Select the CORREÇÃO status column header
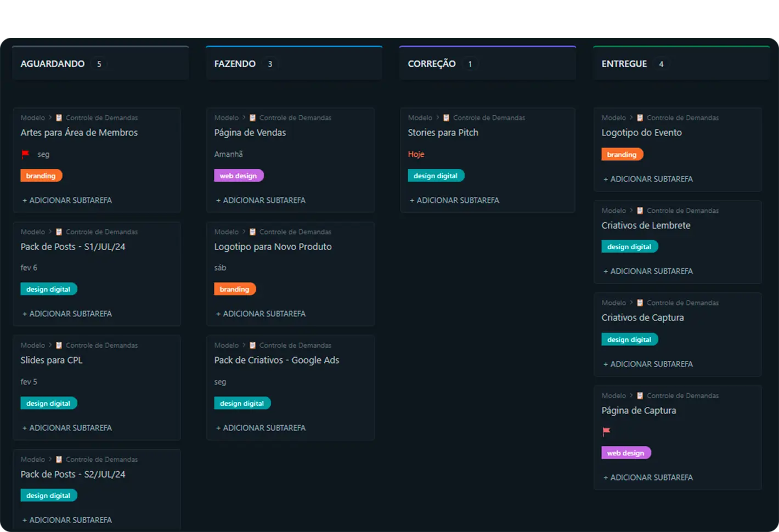This screenshot has height=532, width=779. pyautogui.click(x=432, y=64)
